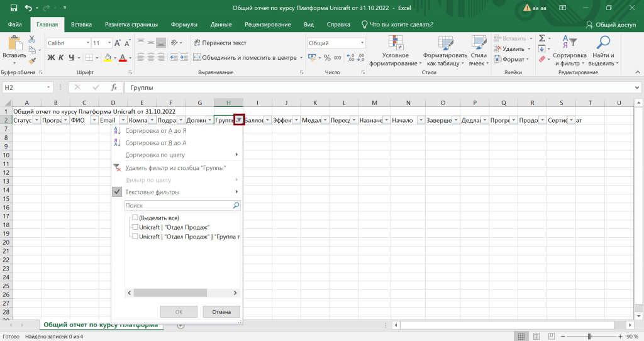Open number format Общий dropdown

click(362, 43)
